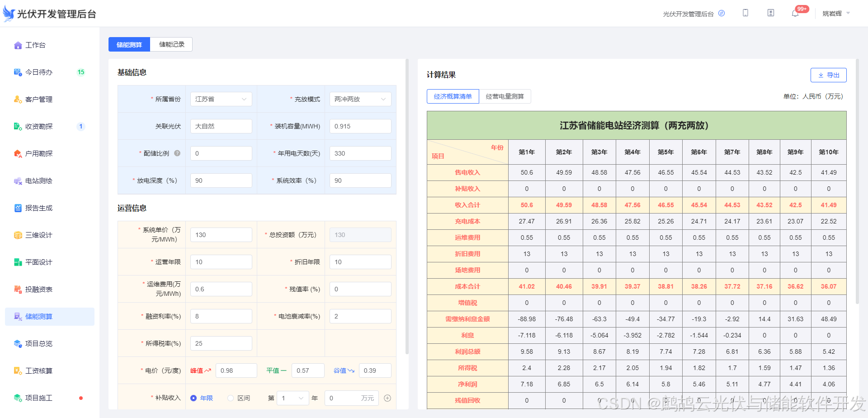Click the 配储比例 input field
The height and width of the screenshot is (418, 868).
[221, 153]
